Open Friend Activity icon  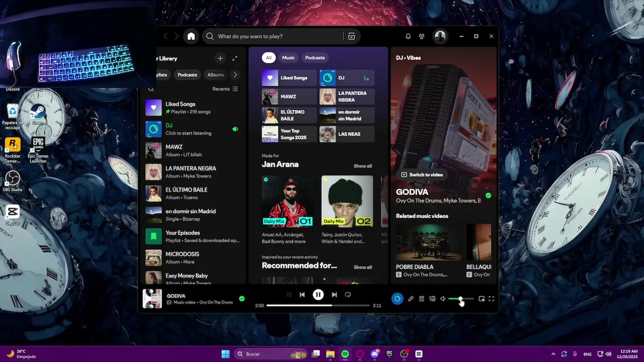[422, 36]
